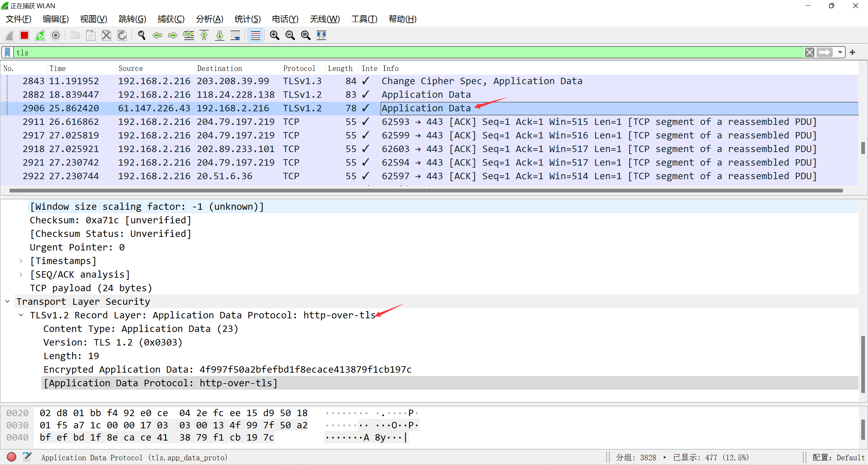
Task: Sort packets by the Length column
Action: (x=342, y=68)
